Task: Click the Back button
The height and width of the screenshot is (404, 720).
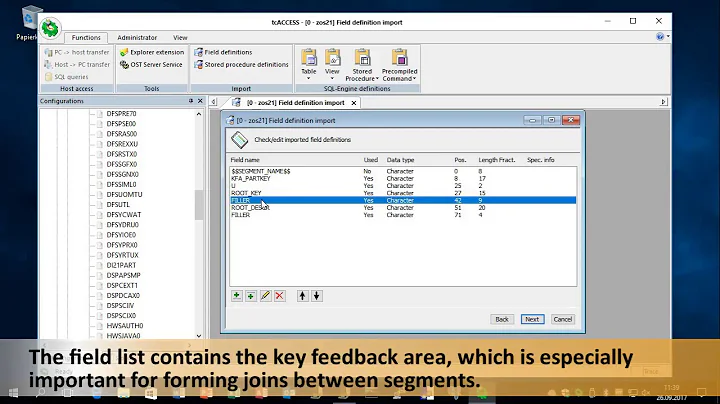Action: coord(502,319)
